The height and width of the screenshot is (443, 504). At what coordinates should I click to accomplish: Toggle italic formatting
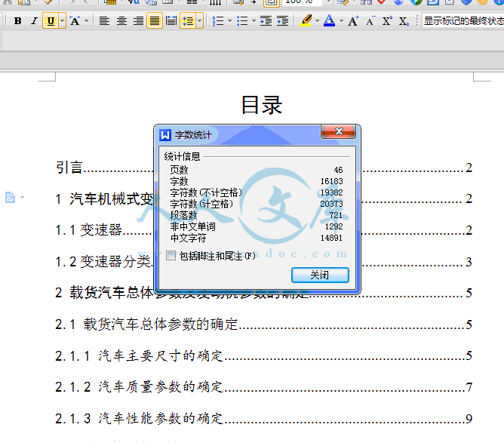pyautogui.click(x=34, y=21)
